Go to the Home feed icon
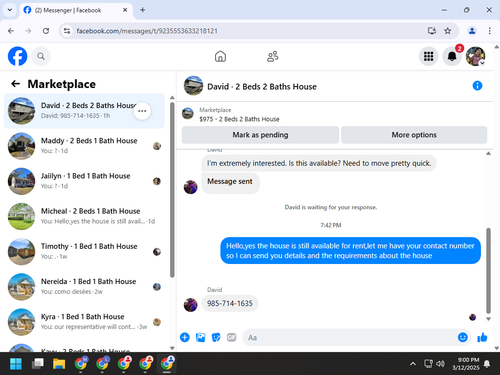The height and width of the screenshot is (375, 500). (220, 56)
